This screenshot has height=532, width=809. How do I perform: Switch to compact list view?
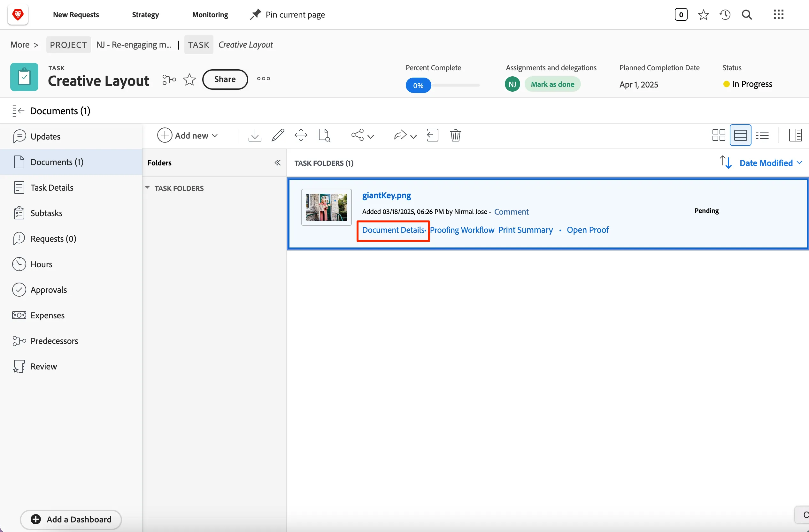[762, 135]
